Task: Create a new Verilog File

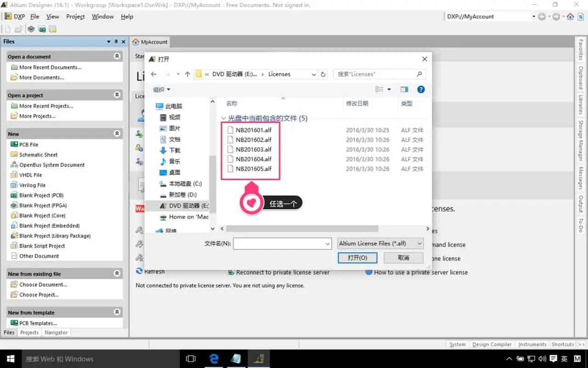Action: tap(32, 185)
